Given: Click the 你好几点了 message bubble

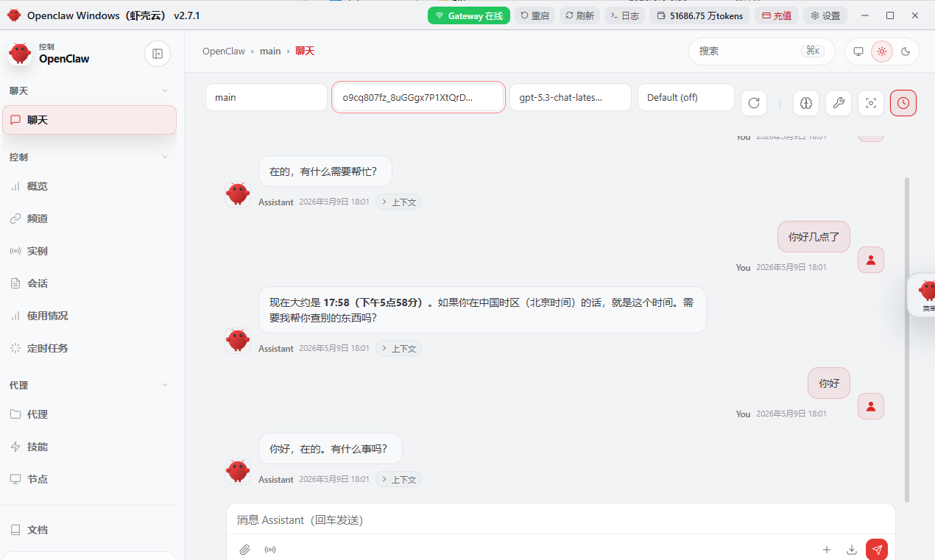Looking at the screenshot, I should [814, 237].
